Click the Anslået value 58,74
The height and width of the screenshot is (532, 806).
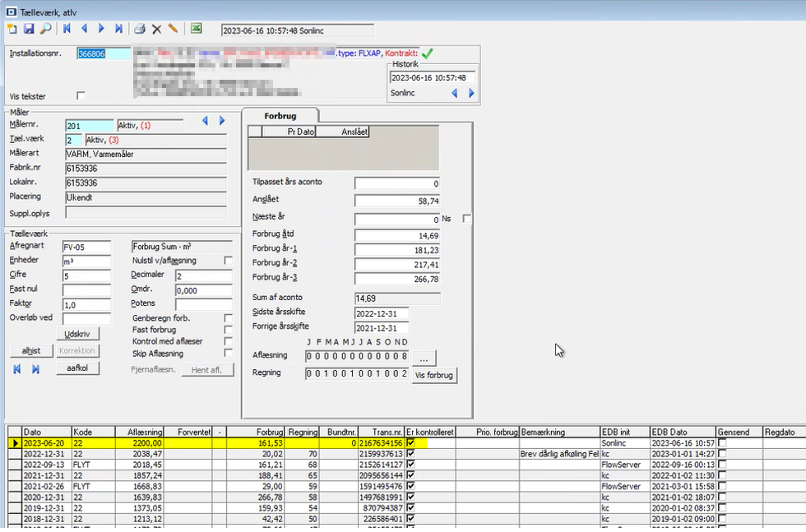396,201
